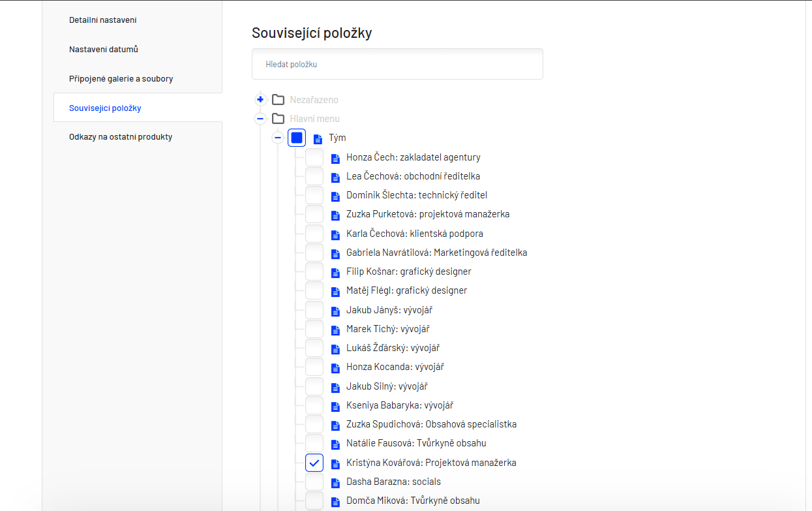The width and height of the screenshot is (812, 511).
Task: Collapse the Tým tree node
Action: click(278, 138)
